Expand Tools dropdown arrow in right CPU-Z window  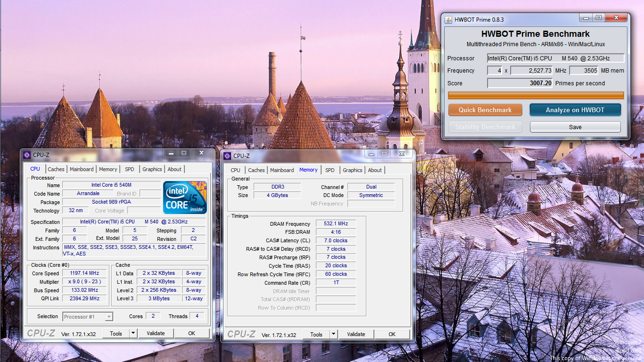pyautogui.click(x=334, y=334)
